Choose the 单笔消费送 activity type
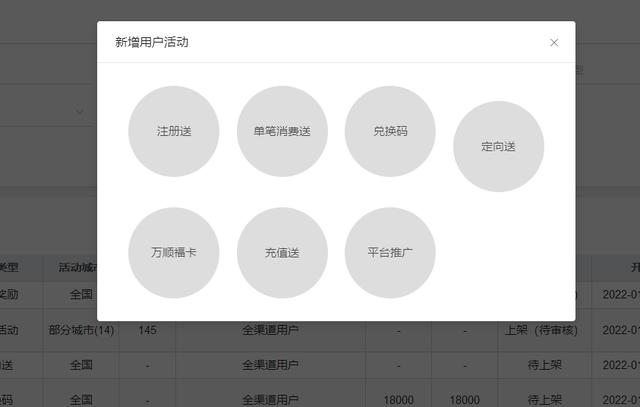The width and height of the screenshot is (640, 407). pyautogui.click(x=282, y=131)
